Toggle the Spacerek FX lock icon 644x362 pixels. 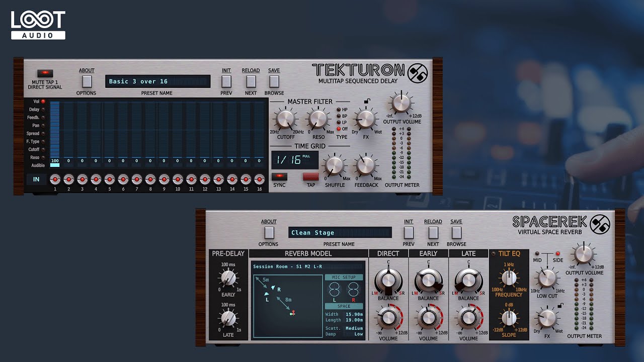560,306
